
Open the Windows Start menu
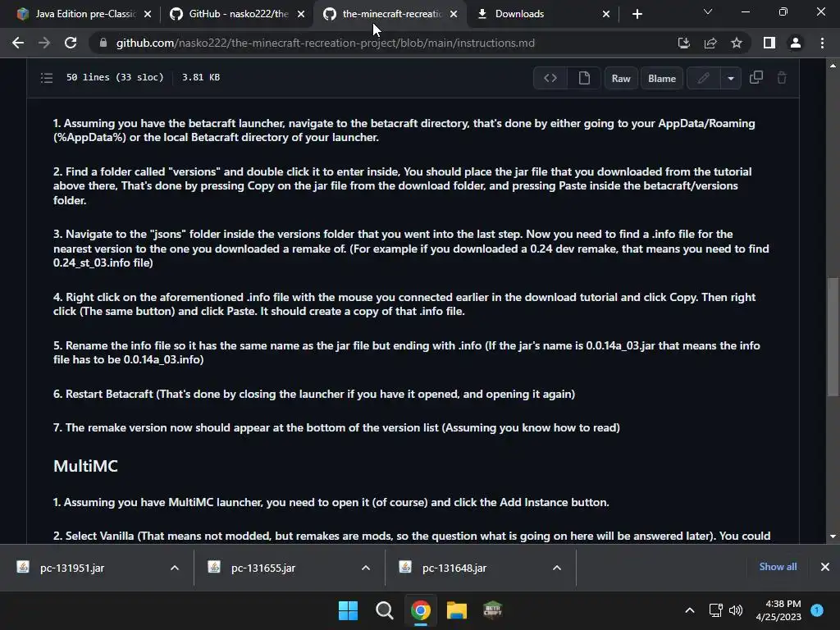click(x=348, y=610)
